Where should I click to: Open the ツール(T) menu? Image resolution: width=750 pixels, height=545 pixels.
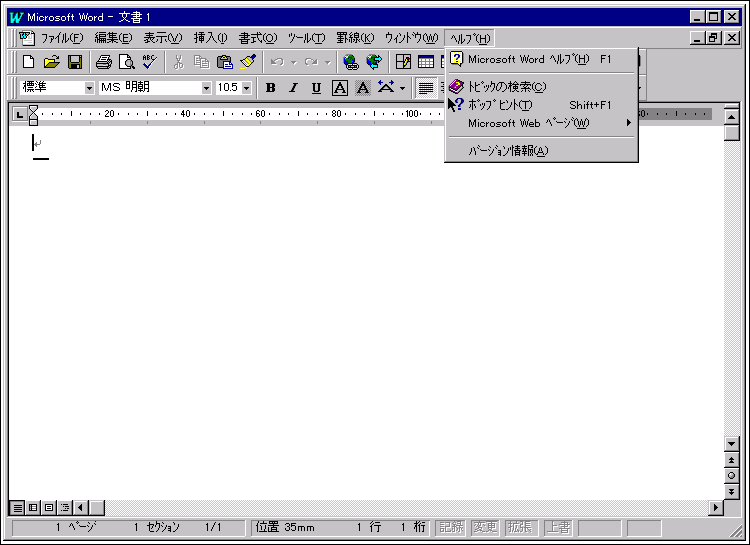tap(306, 38)
